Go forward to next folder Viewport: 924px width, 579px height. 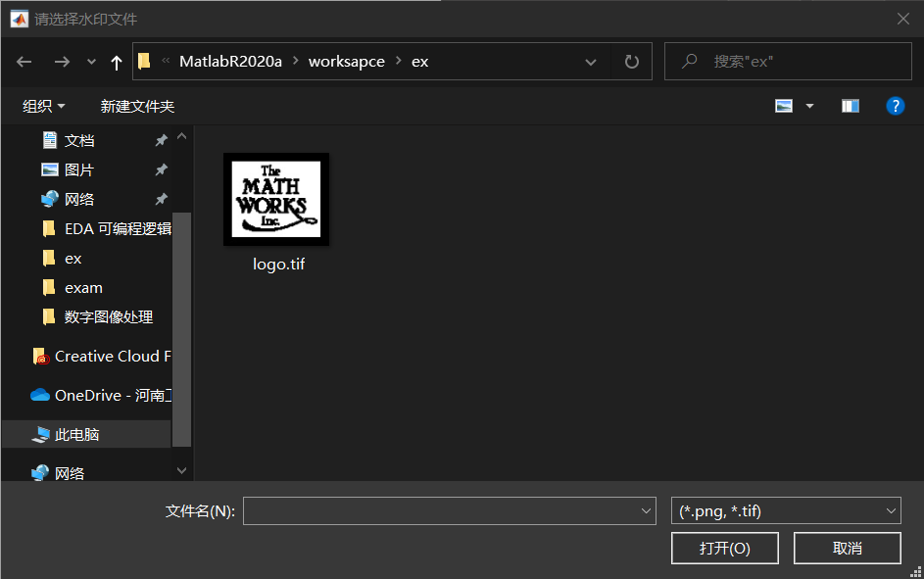click(x=62, y=62)
